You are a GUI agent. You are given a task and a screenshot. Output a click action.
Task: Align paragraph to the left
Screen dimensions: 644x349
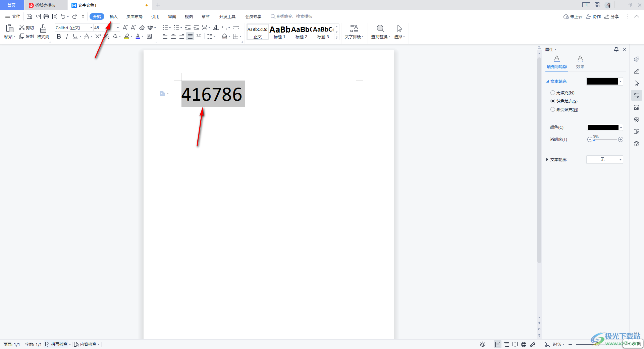165,36
